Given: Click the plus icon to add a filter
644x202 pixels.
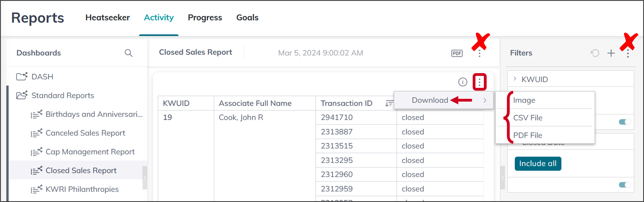Looking at the screenshot, I should 611,53.
